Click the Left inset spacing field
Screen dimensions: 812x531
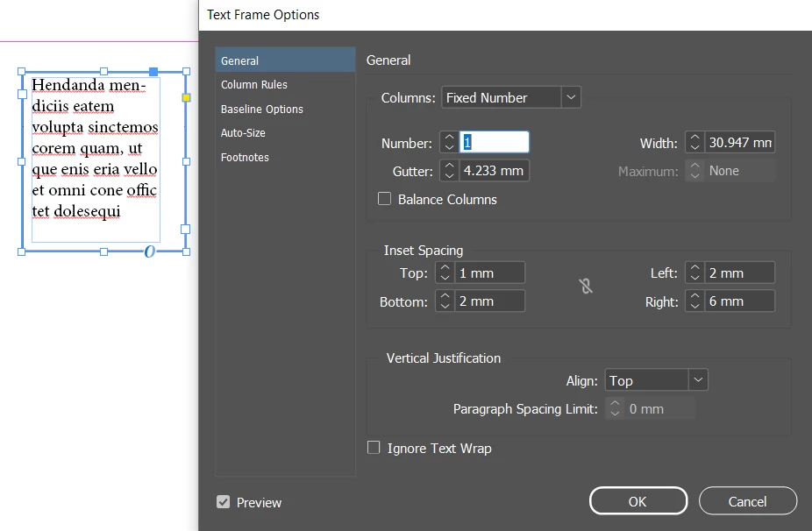[x=739, y=273]
